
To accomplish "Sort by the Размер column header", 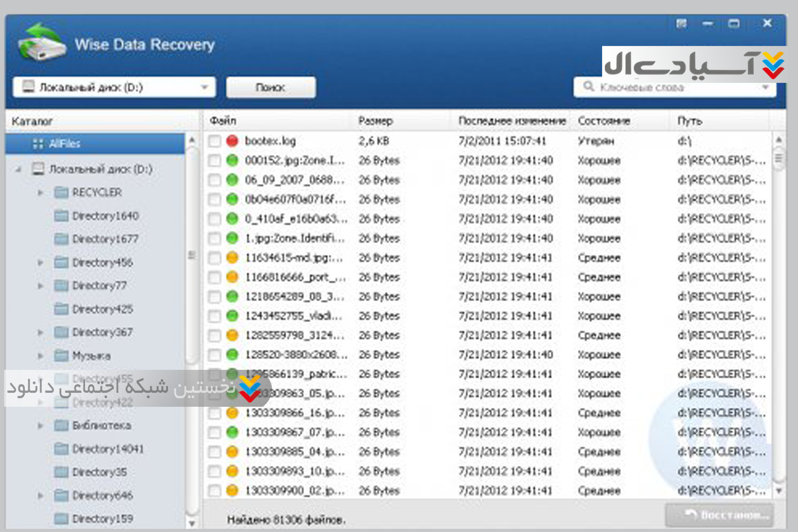I will pos(375,121).
